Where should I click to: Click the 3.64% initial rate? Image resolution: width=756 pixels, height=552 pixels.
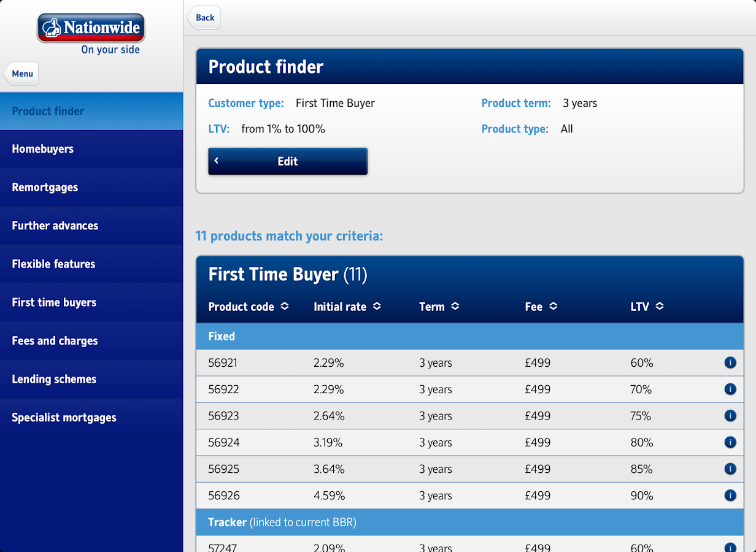329,469
